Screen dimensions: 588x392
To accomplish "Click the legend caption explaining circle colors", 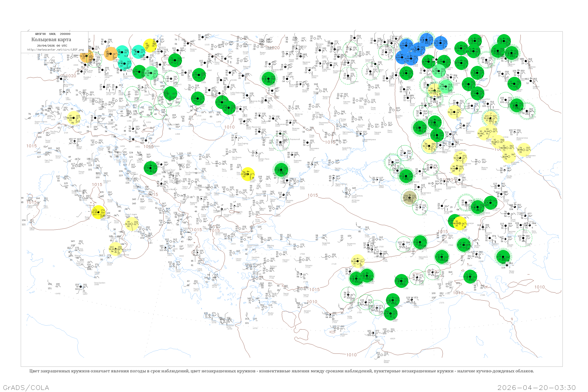I will 281,371.
